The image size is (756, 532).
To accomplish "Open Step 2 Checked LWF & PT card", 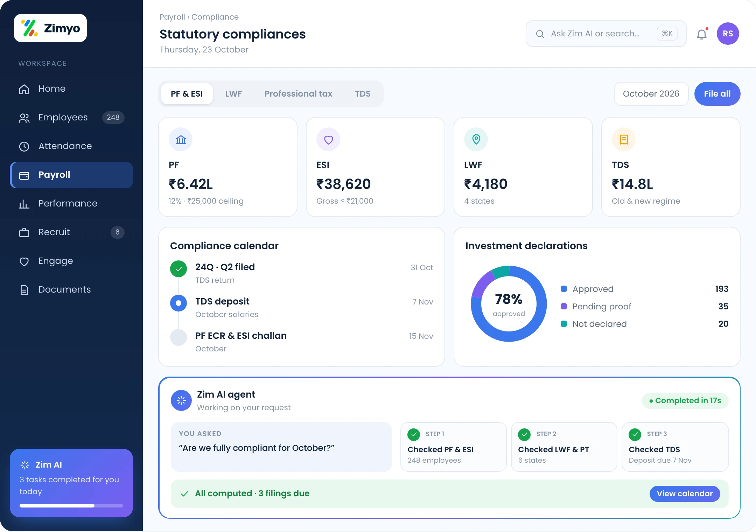I will (564, 447).
